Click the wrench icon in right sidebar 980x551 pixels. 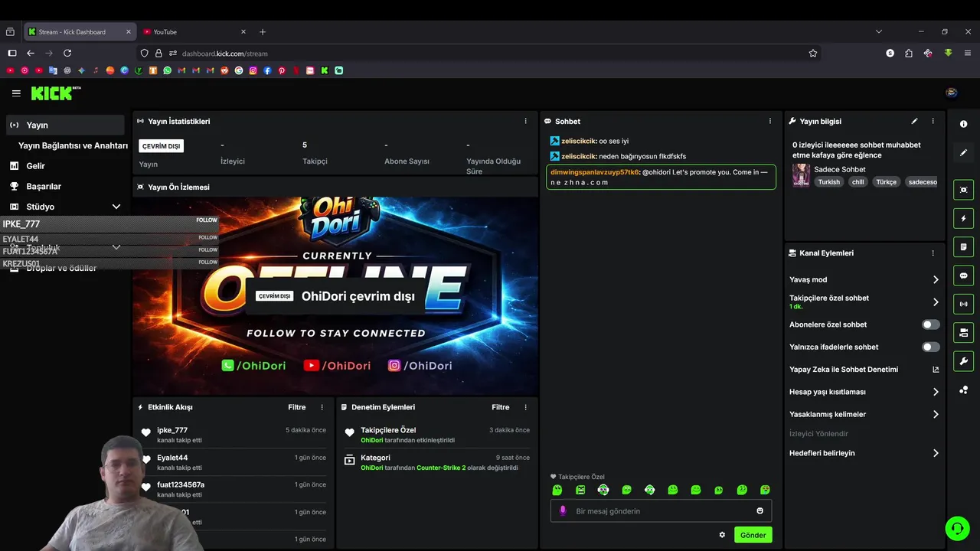[x=963, y=361]
